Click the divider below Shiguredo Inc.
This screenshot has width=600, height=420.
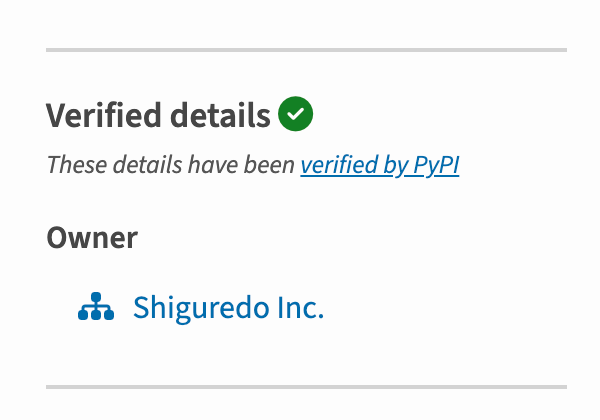click(306, 386)
